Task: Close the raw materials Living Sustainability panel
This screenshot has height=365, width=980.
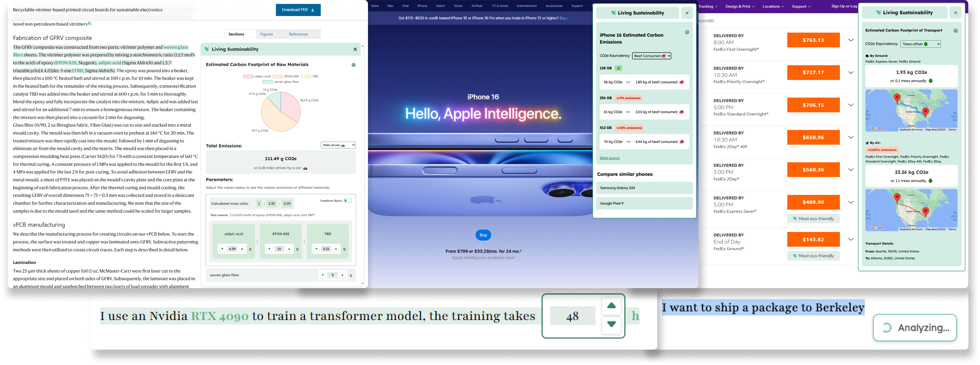Action: tap(355, 49)
